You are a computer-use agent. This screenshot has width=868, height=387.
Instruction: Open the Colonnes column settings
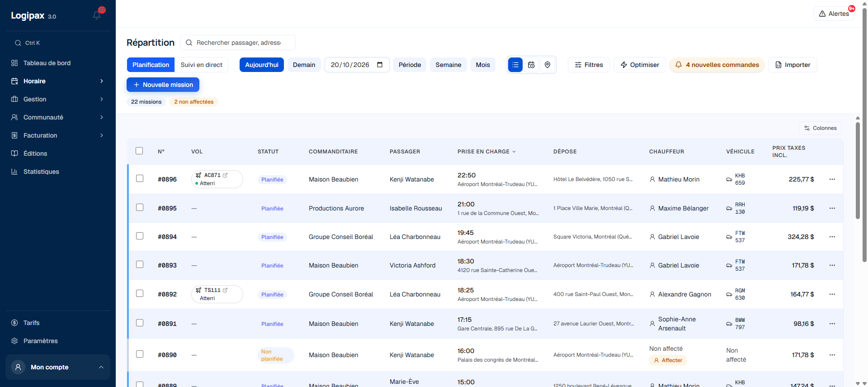[x=820, y=128]
